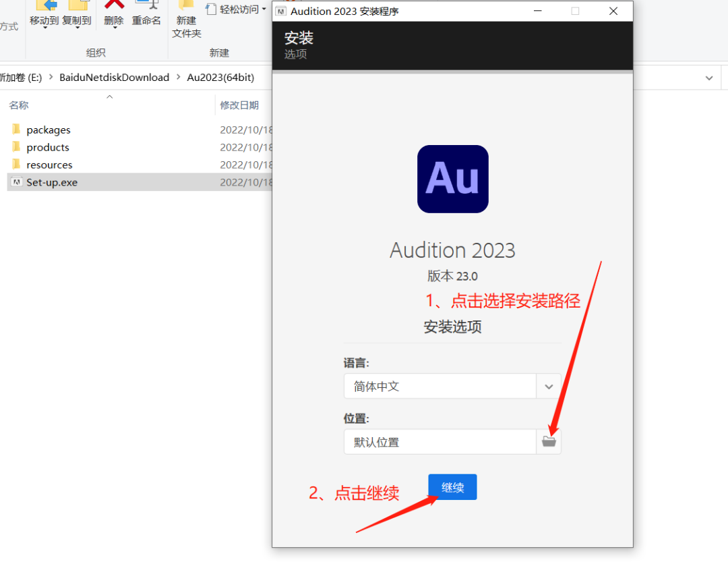Click the installer title bar Audition icon
Viewport: 728px width, 566px height.
[x=280, y=11]
